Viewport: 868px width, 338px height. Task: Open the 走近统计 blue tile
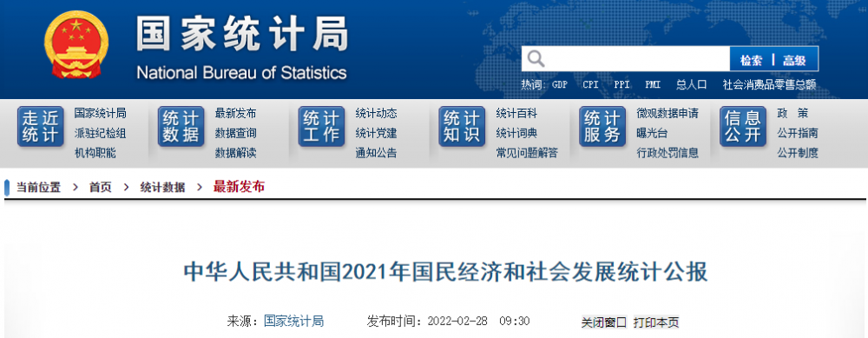pyautogui.click(x=41, y=126)
